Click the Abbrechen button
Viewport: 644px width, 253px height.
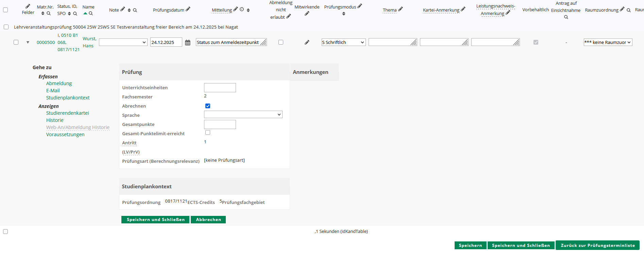click(208, 220)
